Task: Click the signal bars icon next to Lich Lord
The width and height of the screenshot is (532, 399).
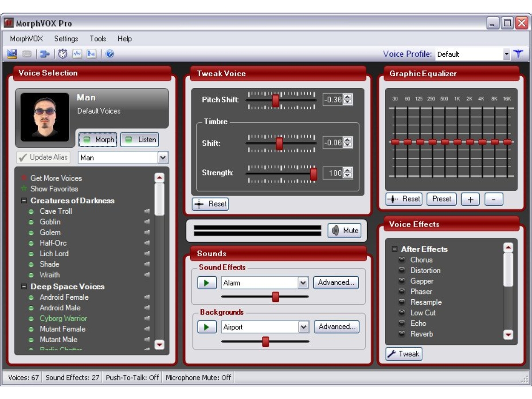Action: tap(147, 254)
